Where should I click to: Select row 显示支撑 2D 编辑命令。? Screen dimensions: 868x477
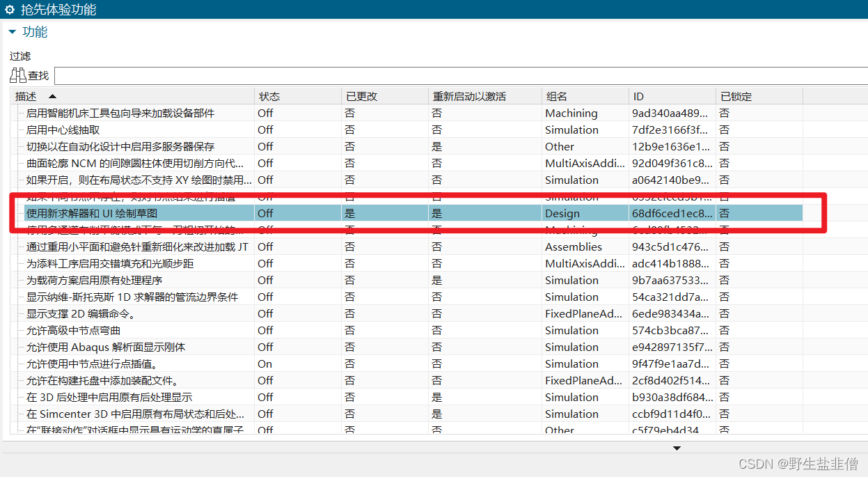[407, 313]
